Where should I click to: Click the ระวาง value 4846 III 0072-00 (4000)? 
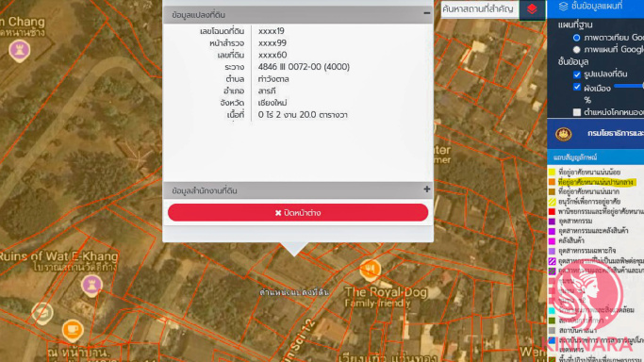tap(304, 67)
